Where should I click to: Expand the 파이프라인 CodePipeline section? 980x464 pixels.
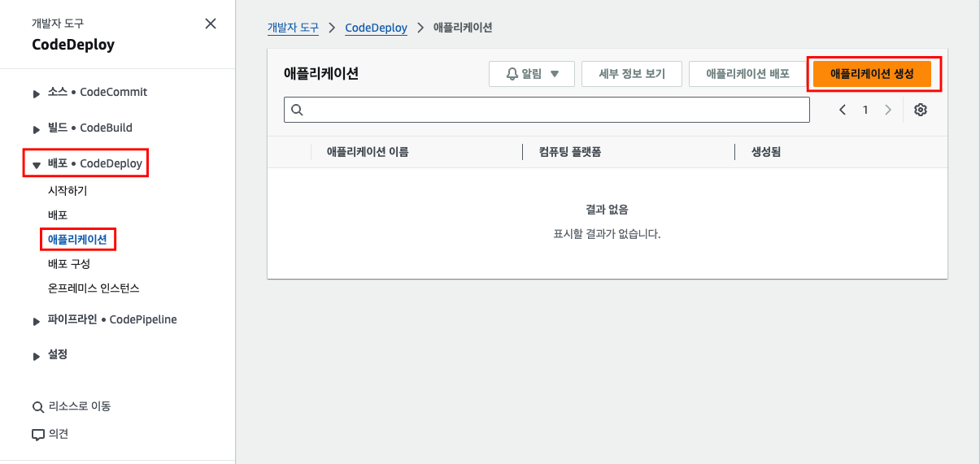tap(37, 322)
